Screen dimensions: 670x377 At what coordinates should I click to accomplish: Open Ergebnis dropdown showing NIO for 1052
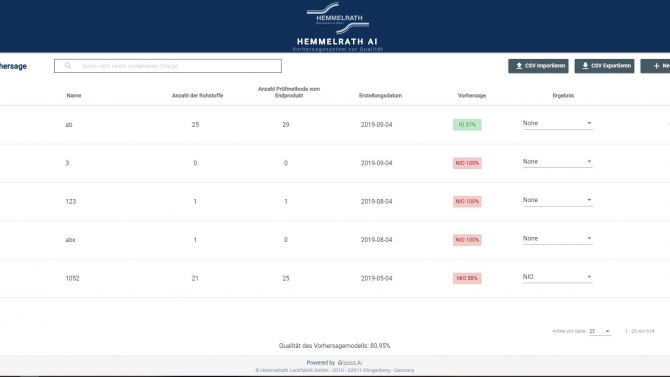point(557,277)
